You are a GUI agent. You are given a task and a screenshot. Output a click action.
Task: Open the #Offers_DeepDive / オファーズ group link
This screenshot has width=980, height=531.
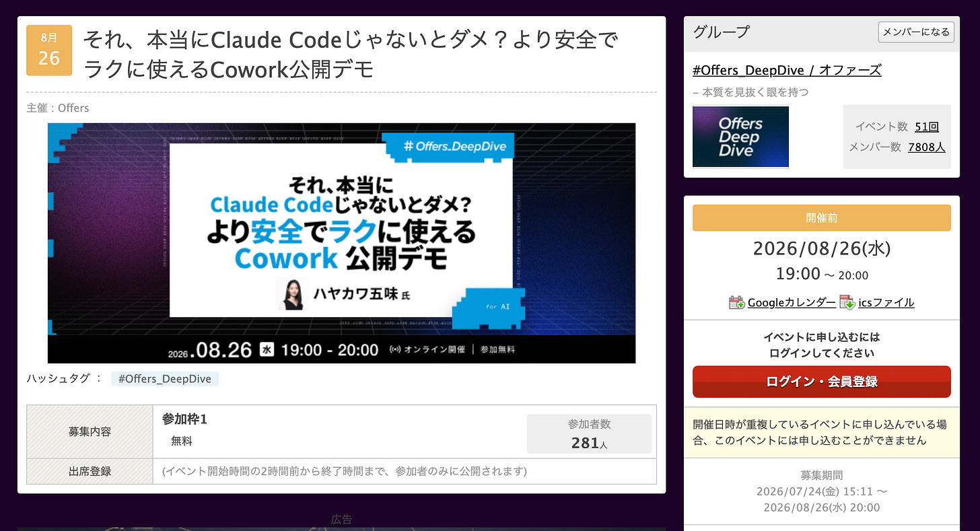(787, 70)
